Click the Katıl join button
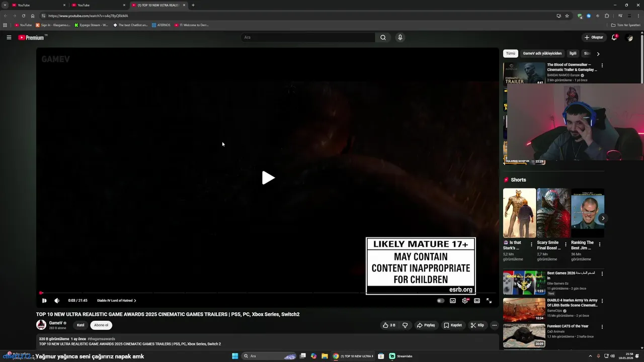The image size is (644, 362). (80, 325)
